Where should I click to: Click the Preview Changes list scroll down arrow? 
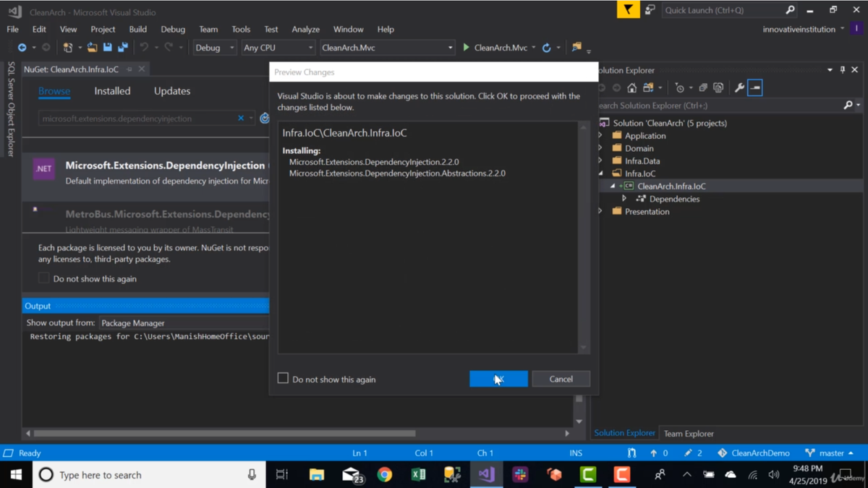[584, 348]
